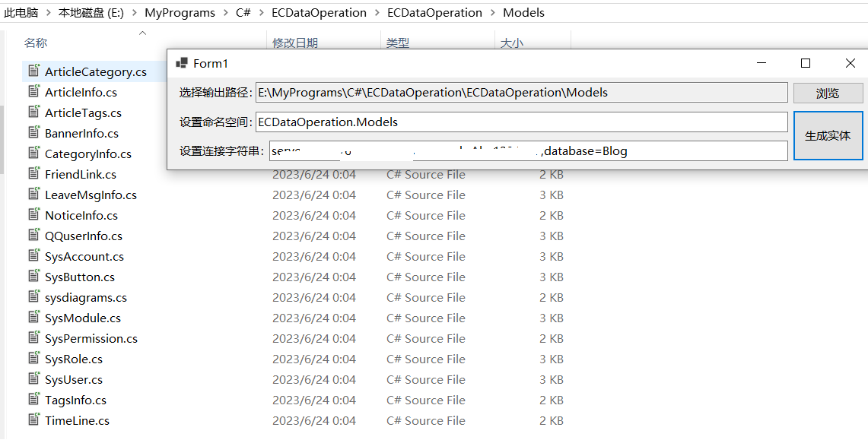868x440 pixels.
Task: Select the ArticleInfo.cs file icon
Action: tap(34, 90)
